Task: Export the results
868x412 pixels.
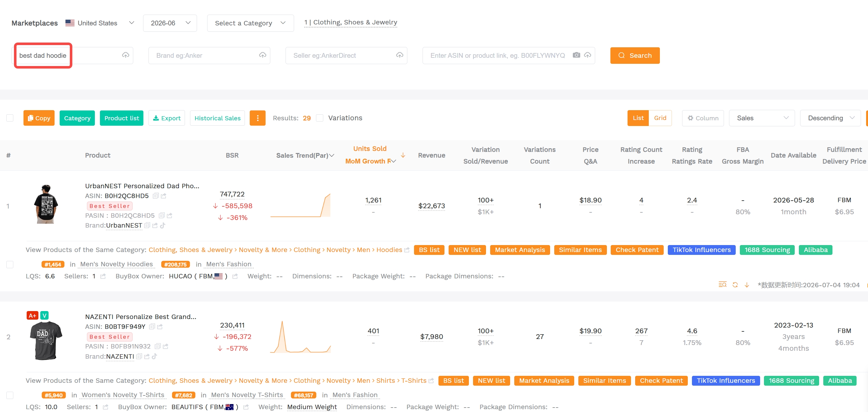Action: pos(167,118)
